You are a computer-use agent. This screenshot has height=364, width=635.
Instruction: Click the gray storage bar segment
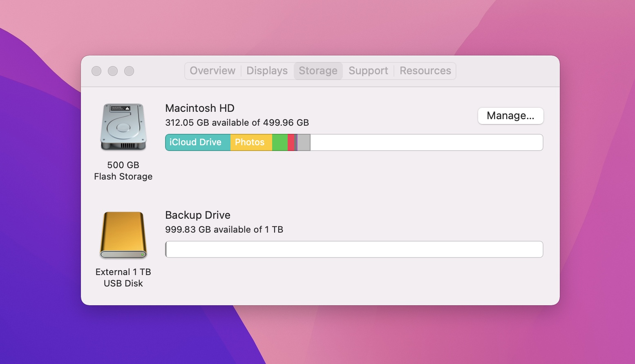(x=304, y=142)
